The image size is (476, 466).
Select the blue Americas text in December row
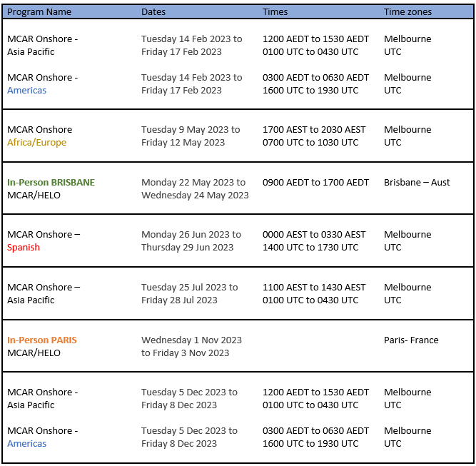26,444
